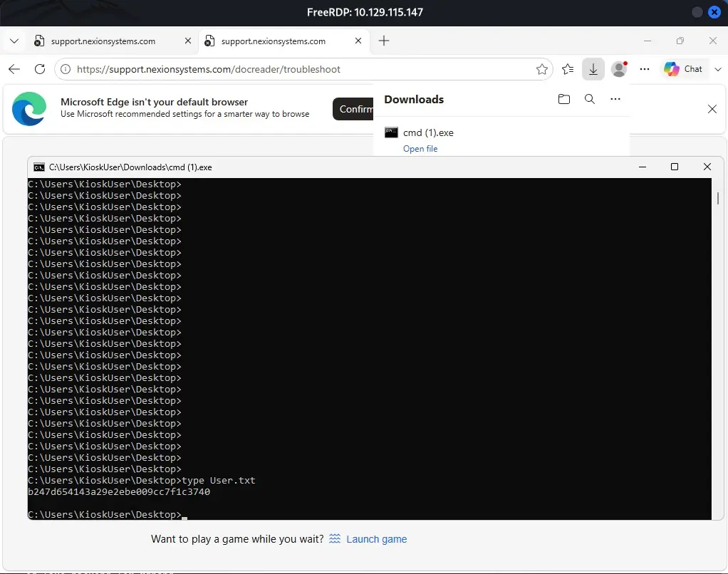Expand the tab search dropdown chevron
The width and height of the screenshot is (728, 574).
[x=14, y=41]
